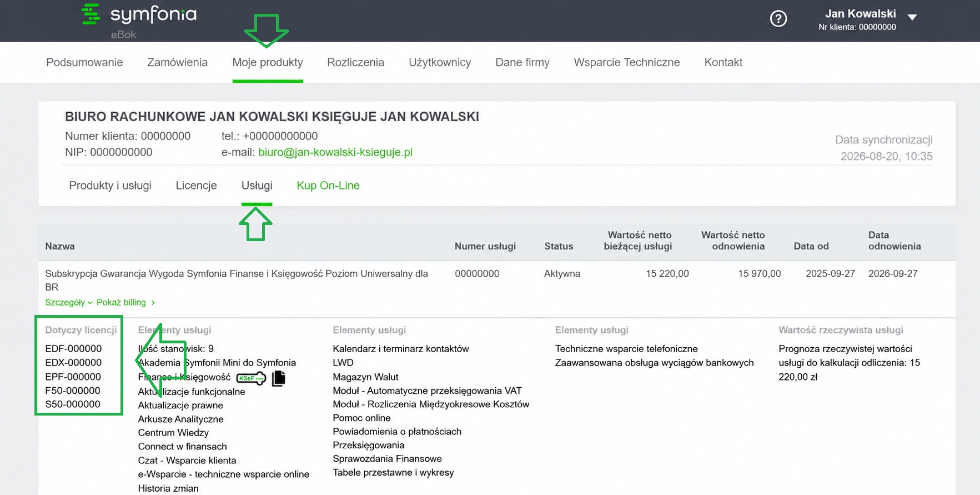The image size is (980, 495).
Task: Open Zamówienia menu item
Action: tap(177, 62)
